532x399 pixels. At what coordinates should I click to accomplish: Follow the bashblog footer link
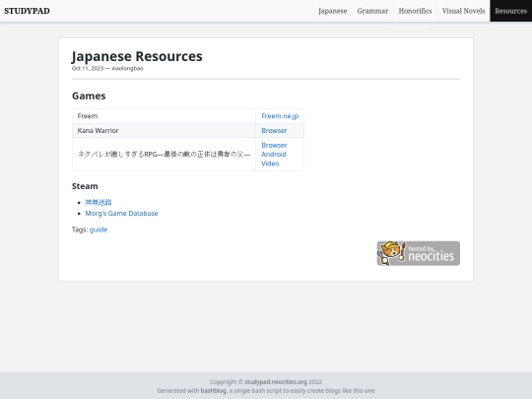pyautogui.click(x=213, y=391)
